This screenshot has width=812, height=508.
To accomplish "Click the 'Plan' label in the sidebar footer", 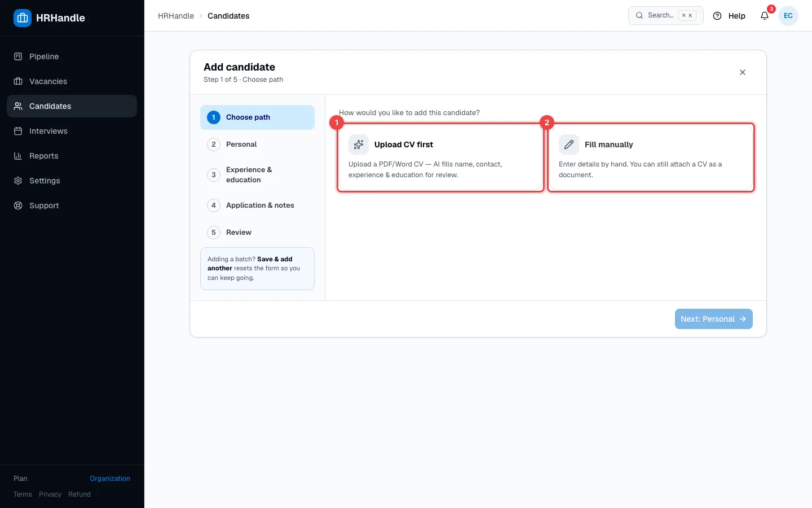I will (20, 479).
